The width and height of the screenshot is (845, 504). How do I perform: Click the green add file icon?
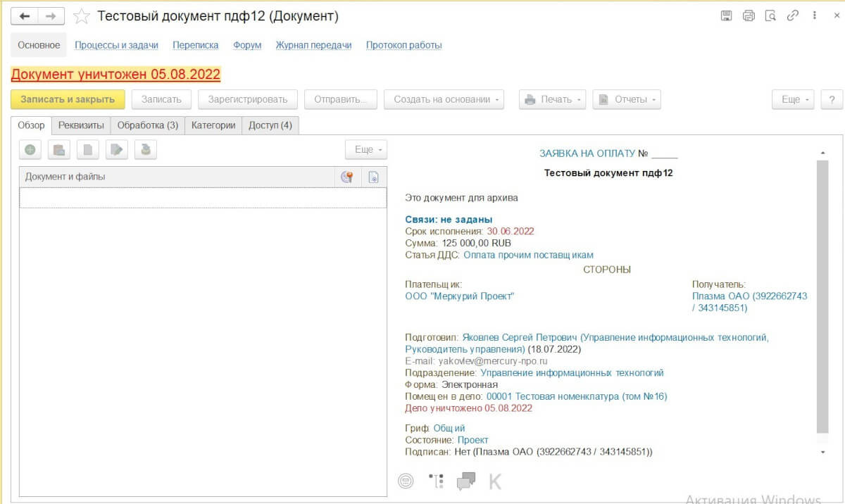coord(32,149)
